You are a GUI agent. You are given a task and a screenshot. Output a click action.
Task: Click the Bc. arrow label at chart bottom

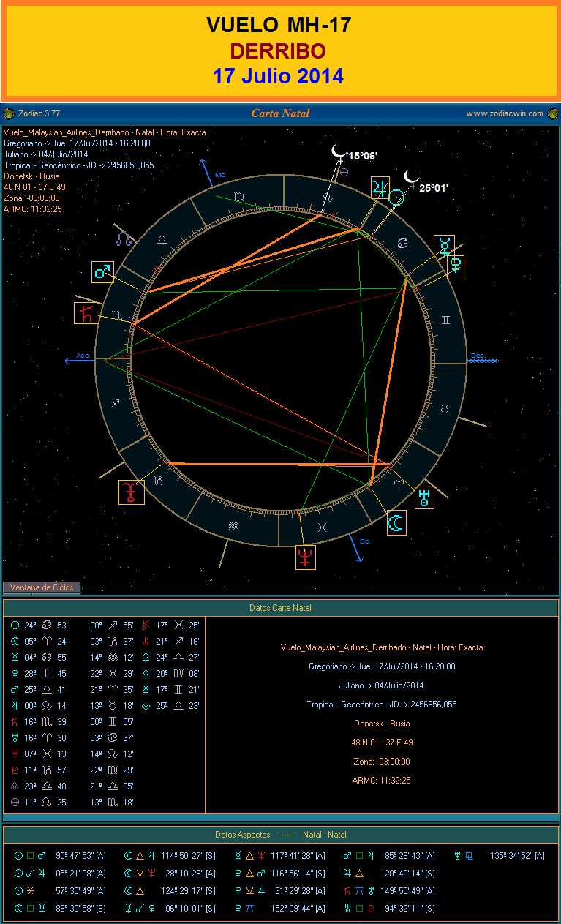click(x=364, y=541)
